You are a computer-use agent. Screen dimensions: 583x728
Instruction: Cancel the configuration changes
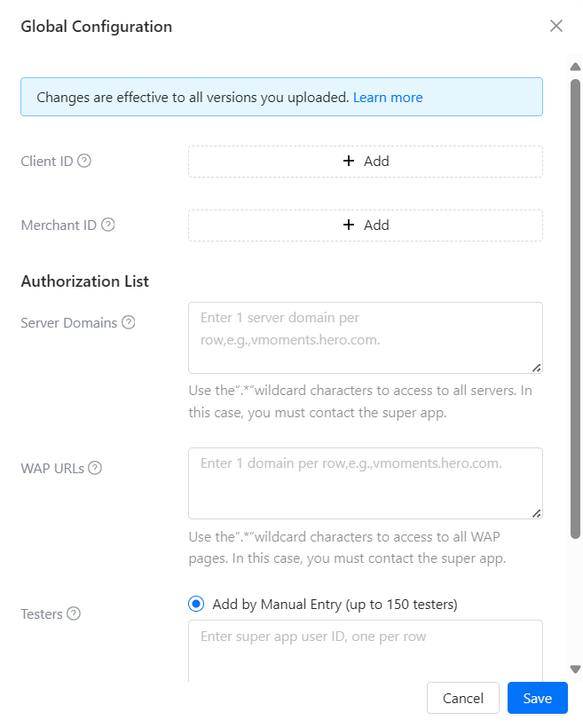pos(463,698)
